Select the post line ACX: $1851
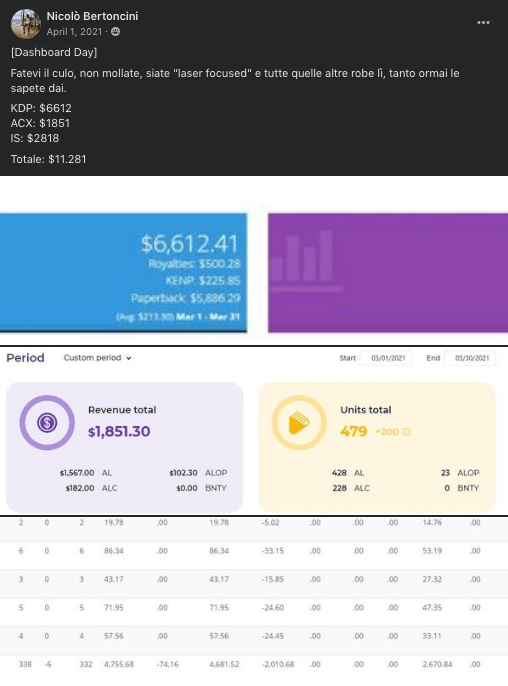The width and height of the screenshot is (508, 686). click(40, 123)
